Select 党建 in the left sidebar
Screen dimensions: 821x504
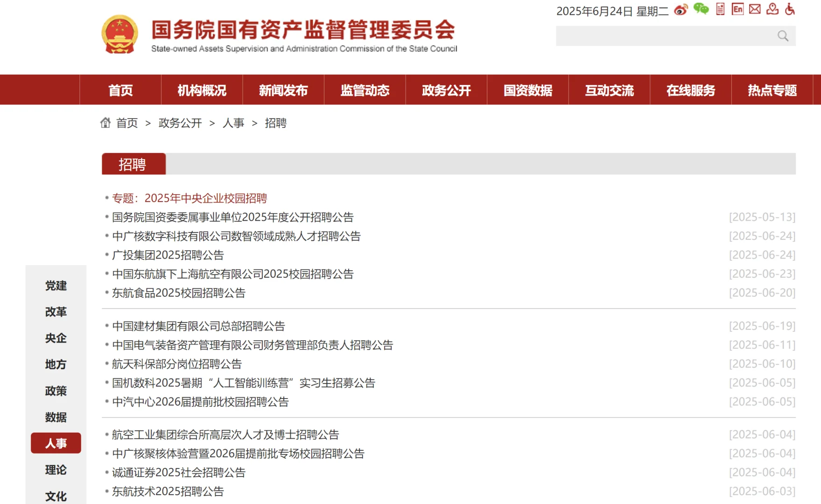(x=56, y=286)
